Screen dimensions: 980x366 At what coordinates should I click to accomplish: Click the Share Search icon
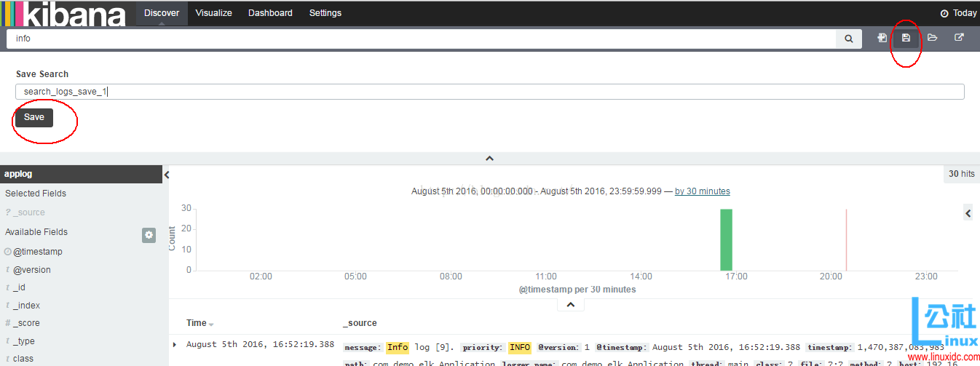[x=959, y=38]
